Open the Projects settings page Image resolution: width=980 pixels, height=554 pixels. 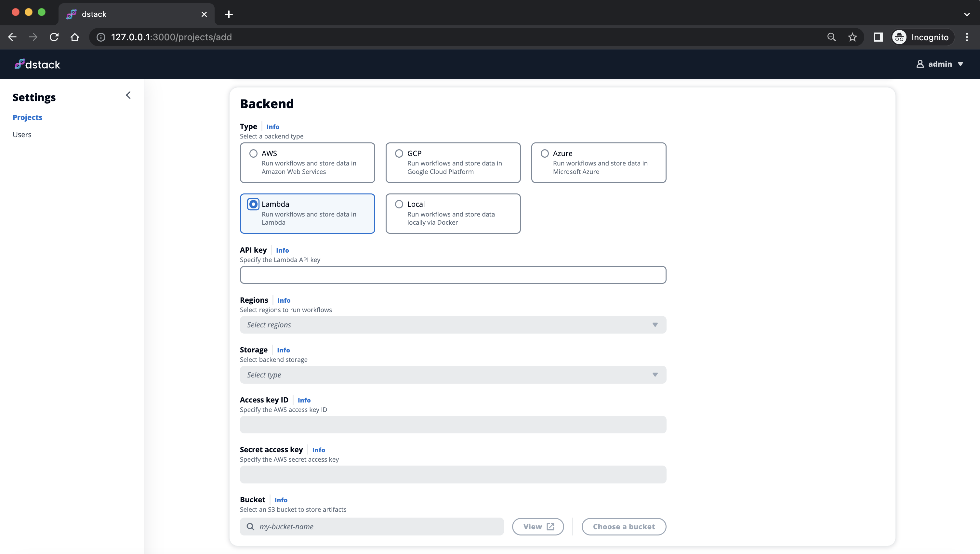(27, 117)
